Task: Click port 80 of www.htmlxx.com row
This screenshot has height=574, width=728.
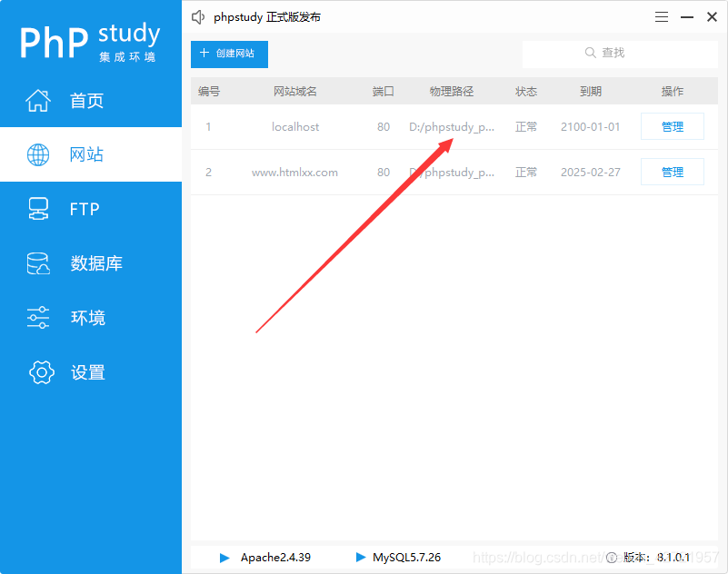Action: (383, 173)
